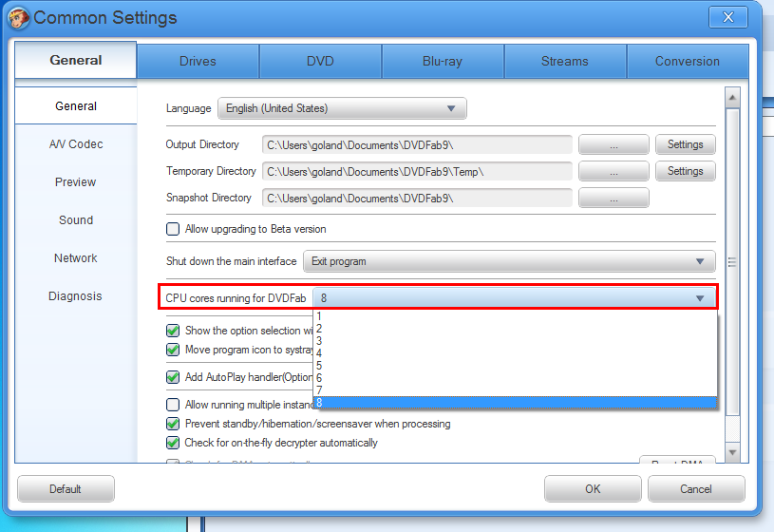The image size is (774, 532).
Task: Uncheck Add AutoPlay handler checkbox
Action: coord(173,377)
